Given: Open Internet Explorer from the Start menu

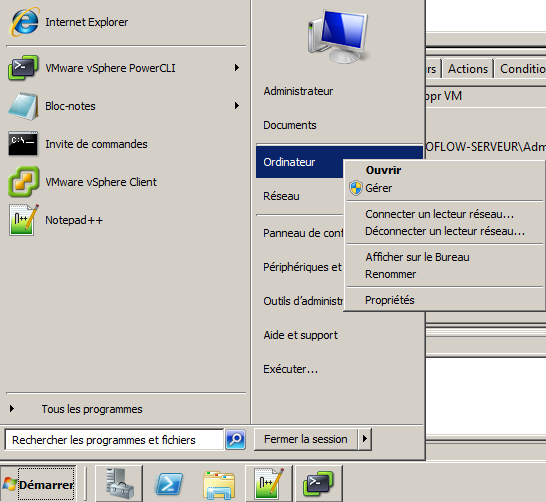Looking at the screenshot, I should (125, 22).
